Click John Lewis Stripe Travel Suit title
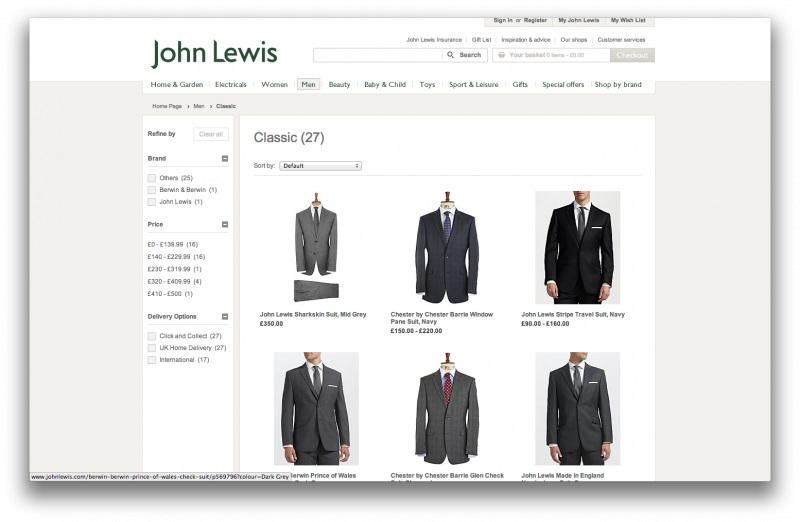This screenshot has height=522, width=800. 573,314
